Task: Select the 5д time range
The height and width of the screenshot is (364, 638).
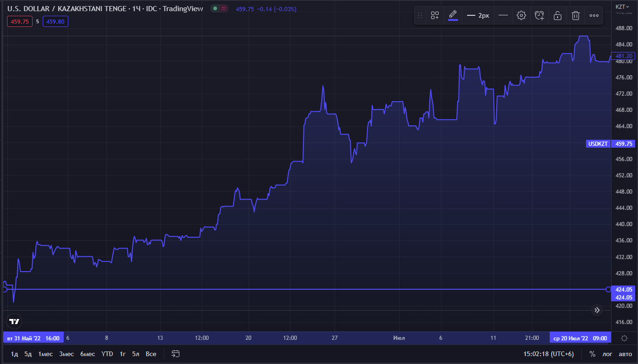Action: pos(28,354)
